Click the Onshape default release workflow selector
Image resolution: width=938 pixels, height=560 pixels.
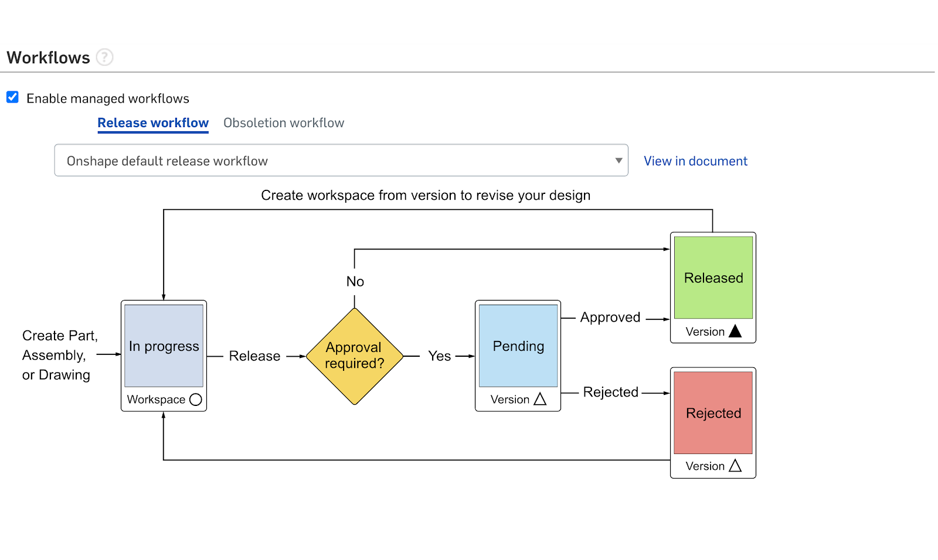click(340, 161)
